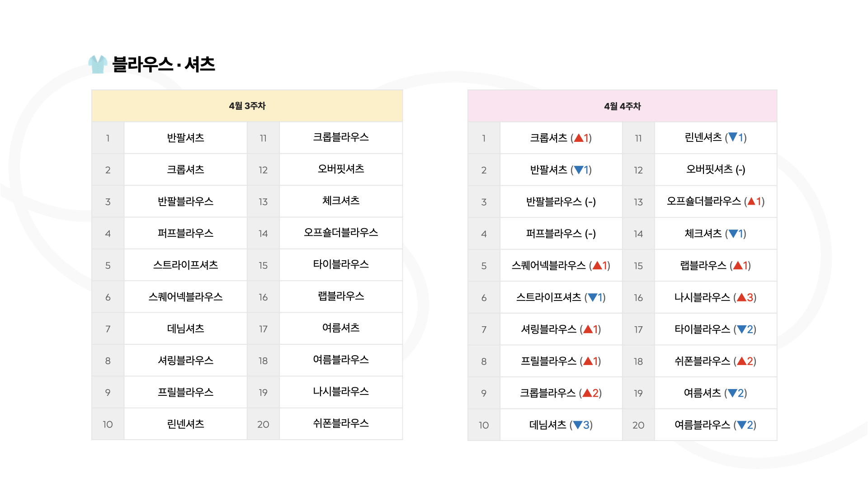
Task: Click 프릴블라우스 (▲1) in the 4주차 table
Action: 561,361
